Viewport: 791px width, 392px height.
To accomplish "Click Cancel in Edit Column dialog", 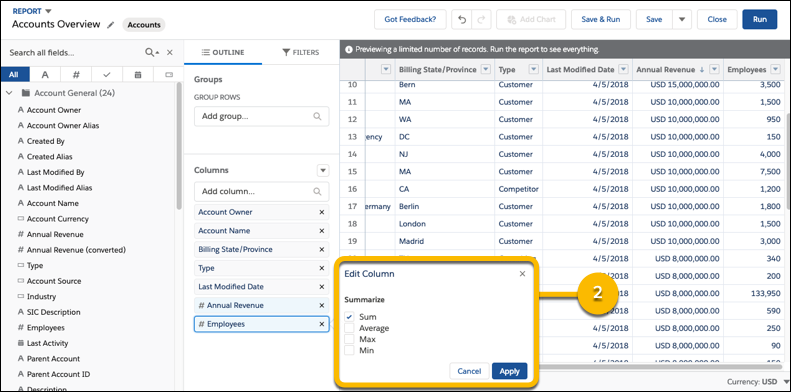I will [469, 371].
